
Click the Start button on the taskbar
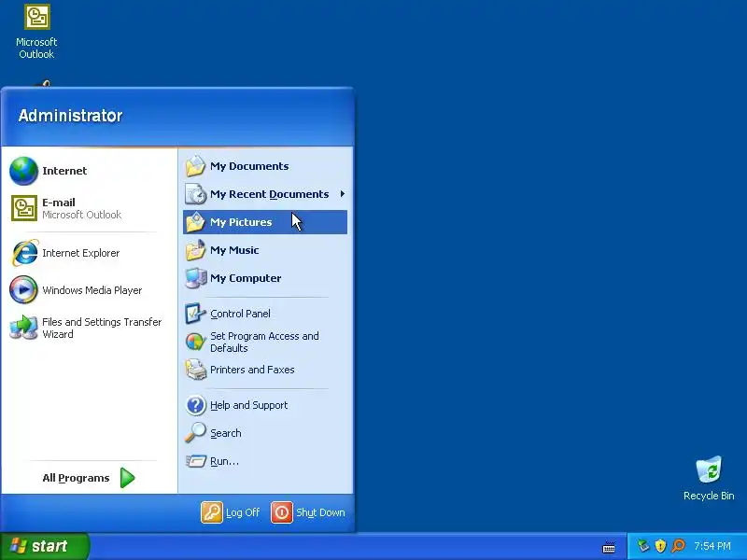coord(44,546)
